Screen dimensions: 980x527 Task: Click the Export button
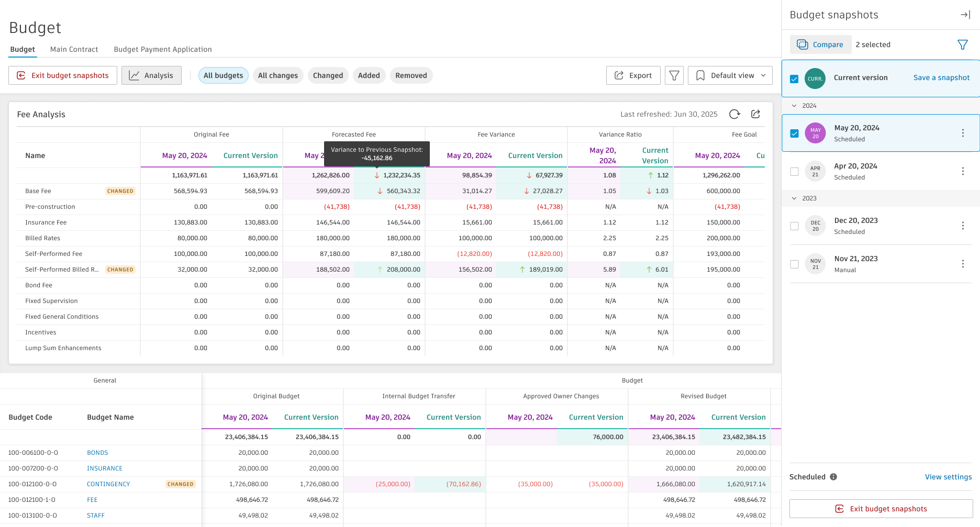pyautogui.click(x=633, y=75)
